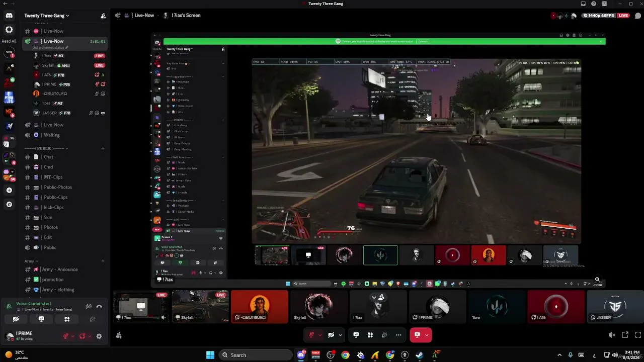Pop out the stream window

tap(625, 335)
